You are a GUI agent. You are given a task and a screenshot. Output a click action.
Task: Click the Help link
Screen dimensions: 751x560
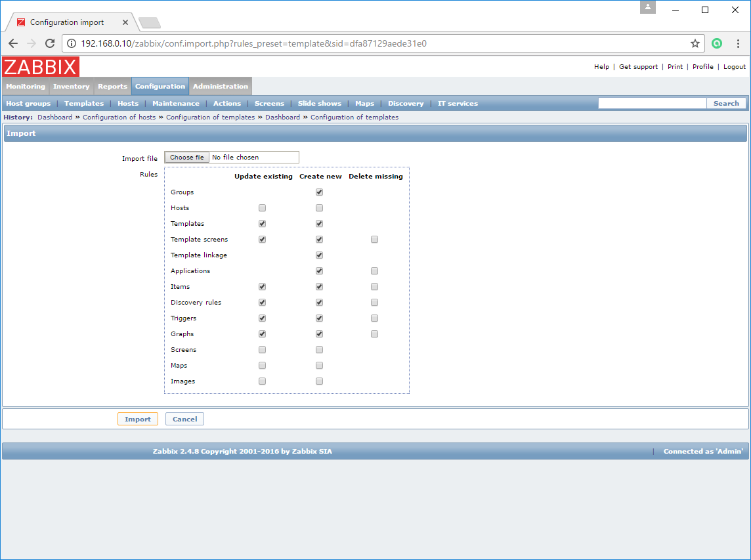pyautogui.click(x=601, y=66)
